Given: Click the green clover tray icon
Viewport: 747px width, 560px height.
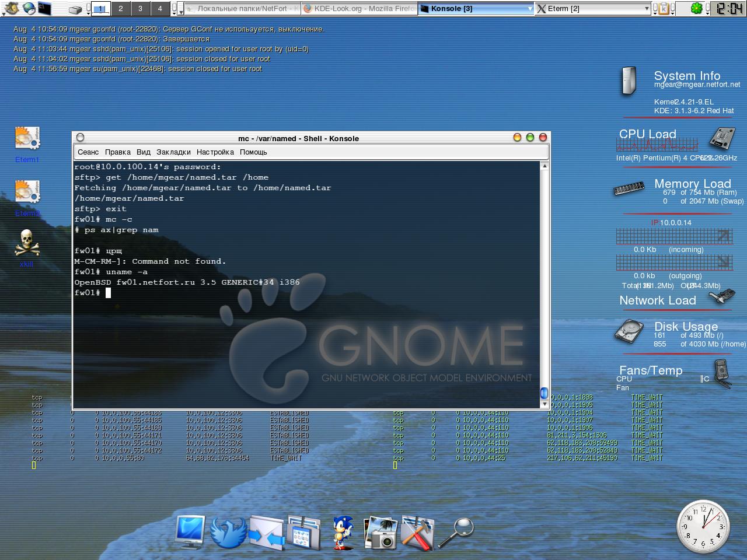Looking at the screenshot, I should tap(696, 8).
